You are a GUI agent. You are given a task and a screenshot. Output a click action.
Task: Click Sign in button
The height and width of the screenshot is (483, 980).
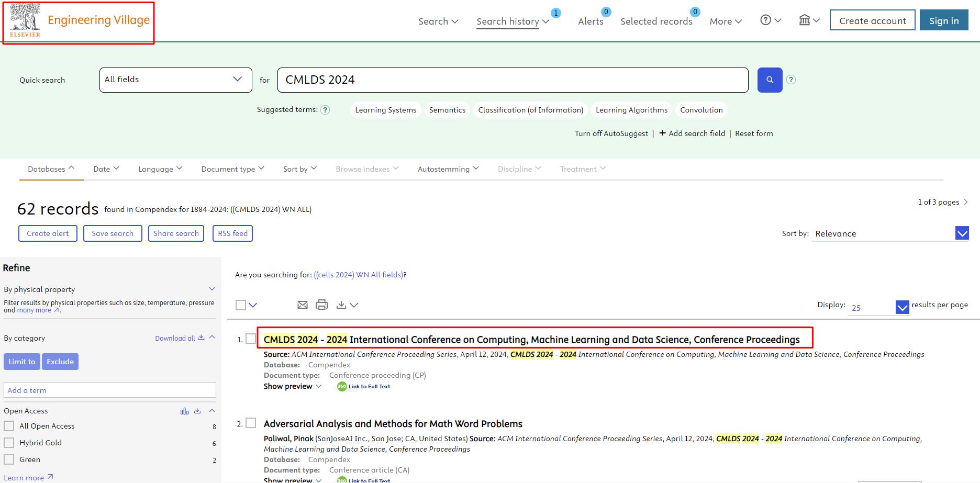(x=944, y=20)
